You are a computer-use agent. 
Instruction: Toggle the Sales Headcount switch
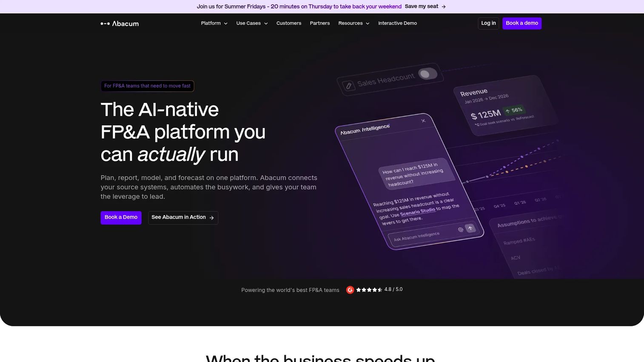pos(427,74)
